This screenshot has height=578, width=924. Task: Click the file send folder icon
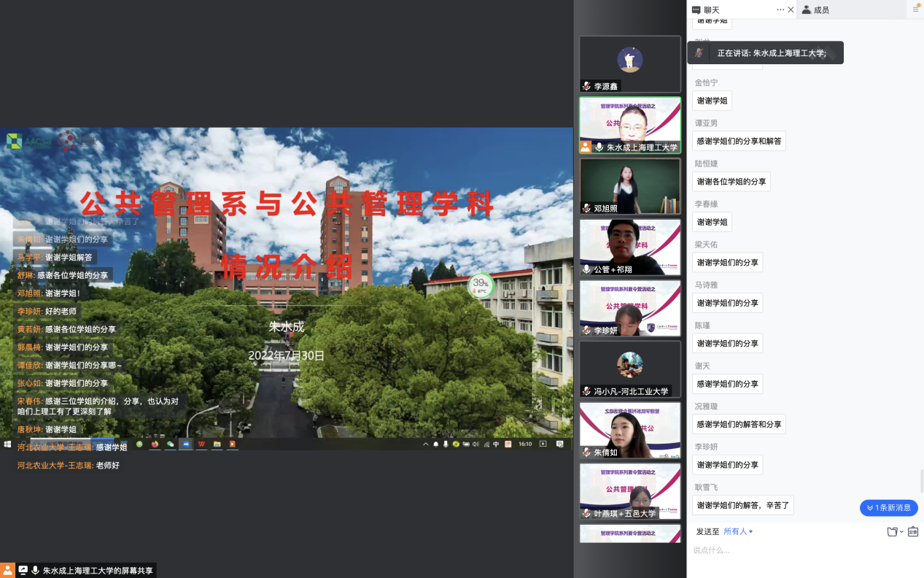891,532
